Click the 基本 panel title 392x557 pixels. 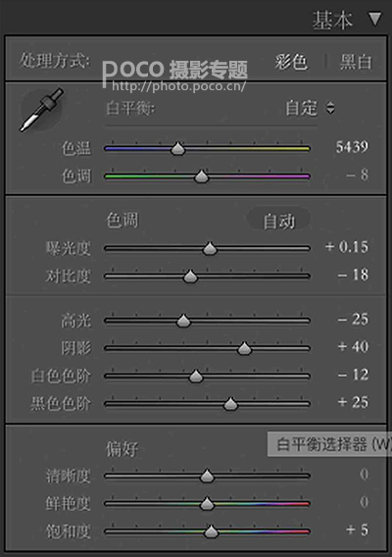point(332,20)
